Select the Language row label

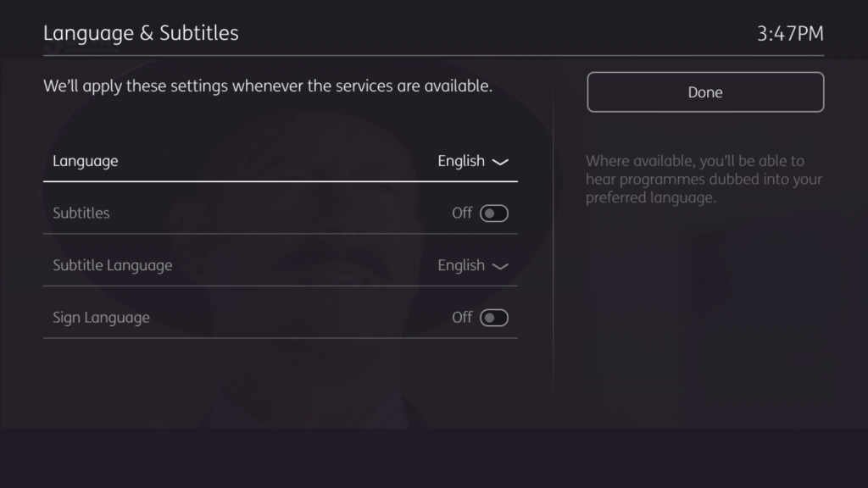[86, 161]
